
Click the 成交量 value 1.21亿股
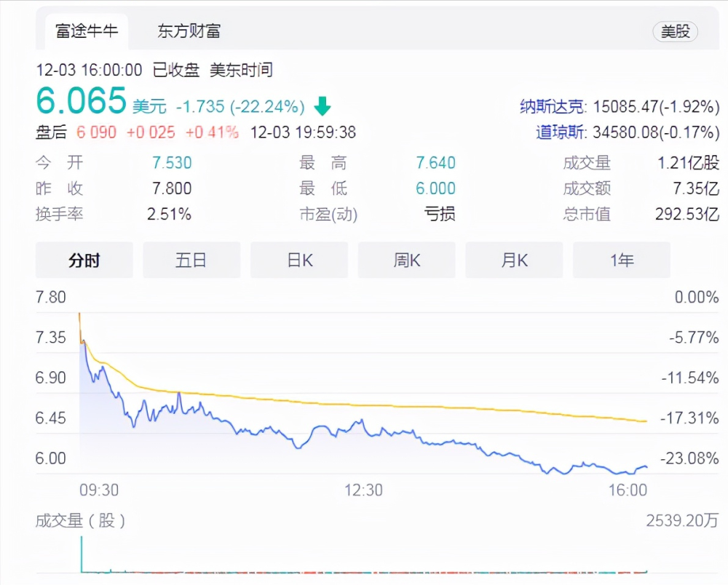coord(688,163)
